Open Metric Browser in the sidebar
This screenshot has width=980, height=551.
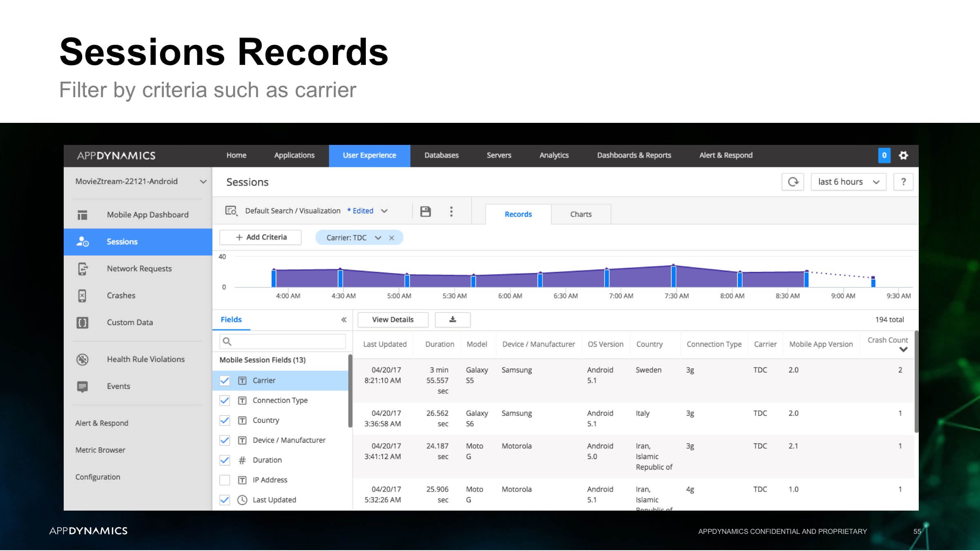tap(100, 450)
